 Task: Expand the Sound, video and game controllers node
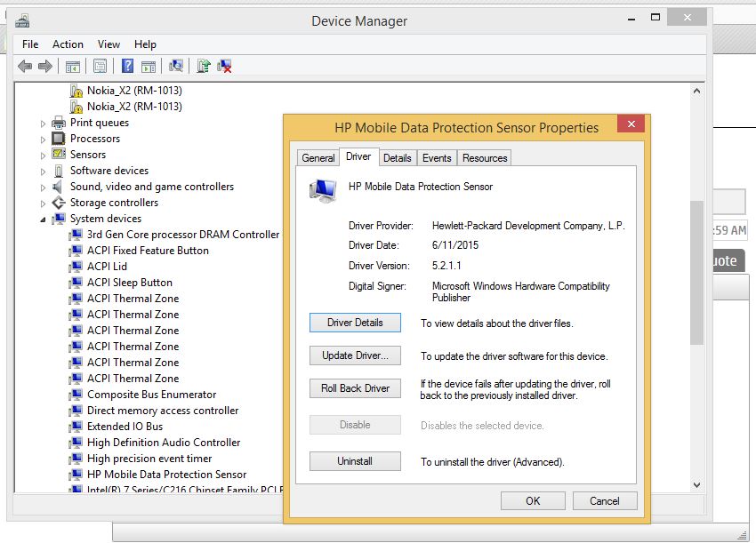pyautogui.click(x=43, y=188)
